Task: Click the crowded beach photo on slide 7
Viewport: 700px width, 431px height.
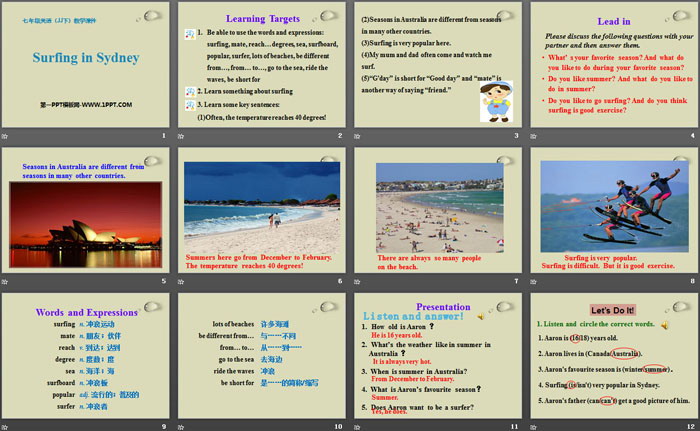Action: click(x=439, y=207)
